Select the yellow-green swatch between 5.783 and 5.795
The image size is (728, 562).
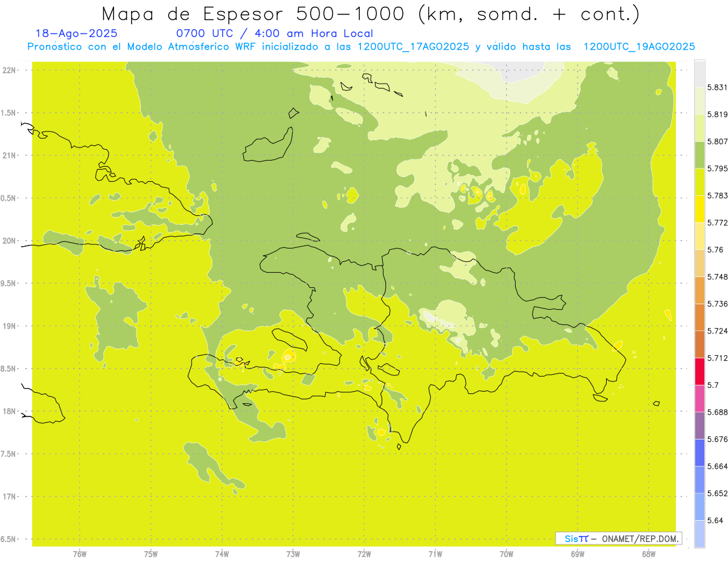(699, 182)
